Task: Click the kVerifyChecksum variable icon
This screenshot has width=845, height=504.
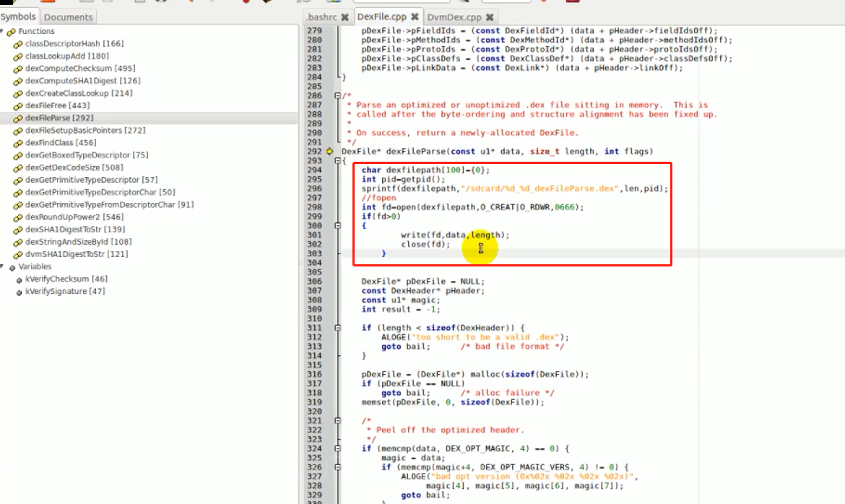Action: pos(19,279)
